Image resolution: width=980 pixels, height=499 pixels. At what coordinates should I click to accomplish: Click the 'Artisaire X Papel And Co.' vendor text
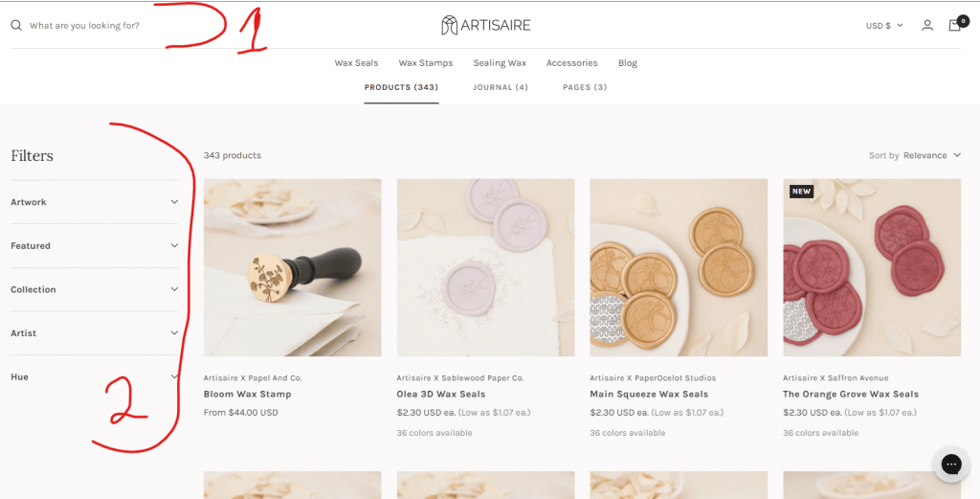[253, 378]
